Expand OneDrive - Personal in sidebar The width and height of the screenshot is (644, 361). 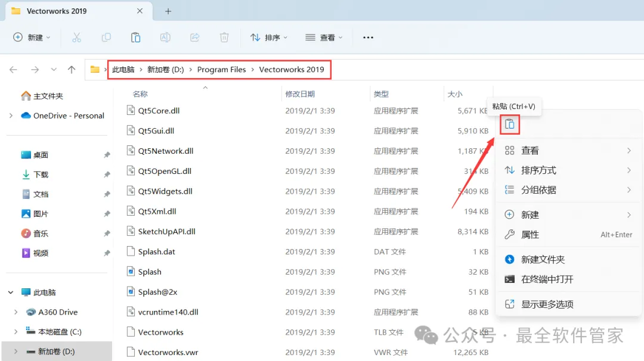point(11,116)
